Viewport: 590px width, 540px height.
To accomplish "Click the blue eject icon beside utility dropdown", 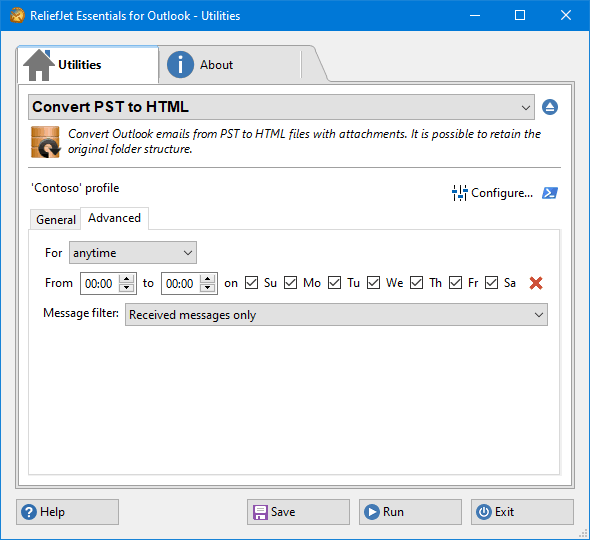I will point(550,107).
